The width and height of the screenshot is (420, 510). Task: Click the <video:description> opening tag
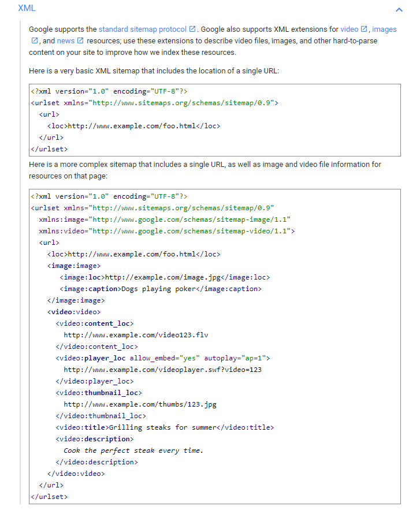pyautogui.click(x=95, y=439)
